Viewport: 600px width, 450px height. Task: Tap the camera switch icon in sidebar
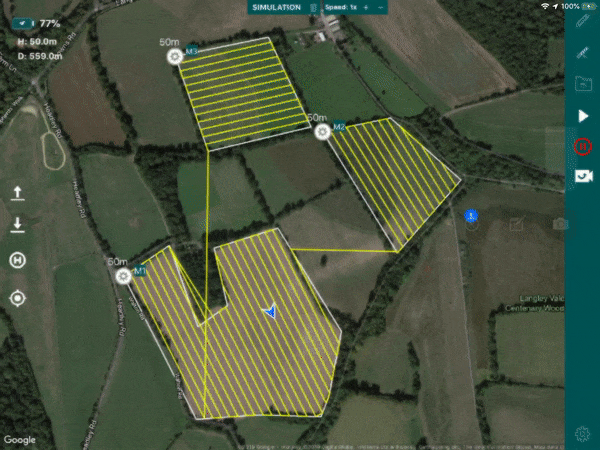(x=584, y=176)
